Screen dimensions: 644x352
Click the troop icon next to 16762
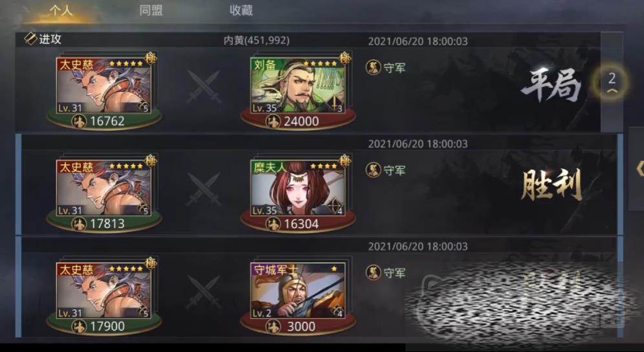79,121
